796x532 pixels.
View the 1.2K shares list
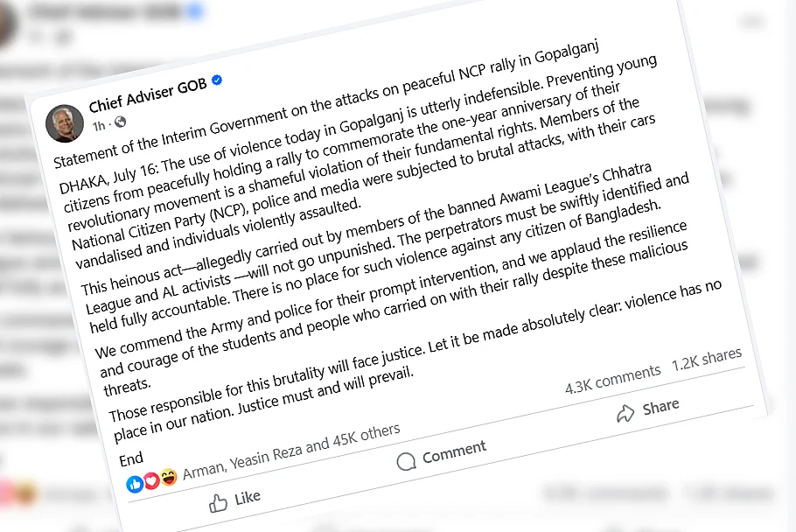(x=707, y=359)
